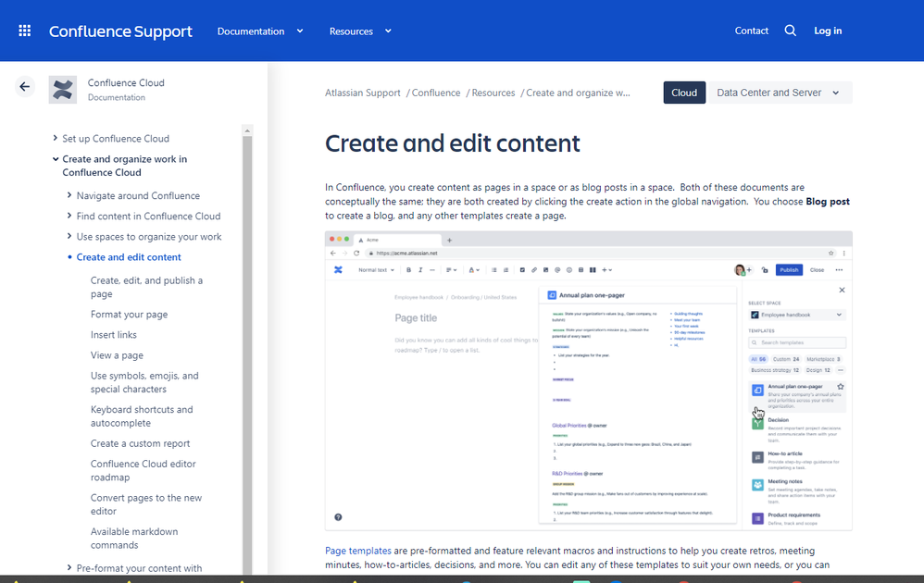The height and width of the screenshot is (583, 924).
Task: Click the Create and edit content heading
Action: [x=453, y=143]
